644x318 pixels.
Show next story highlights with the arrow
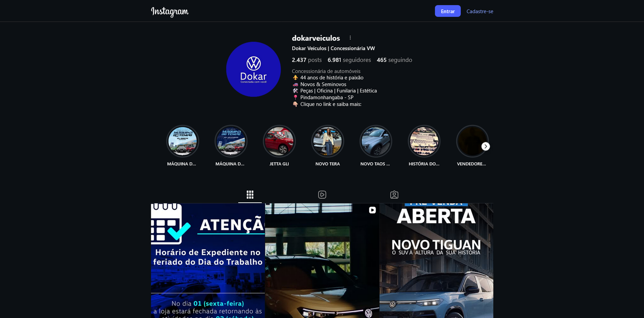(x=486, y=146)
